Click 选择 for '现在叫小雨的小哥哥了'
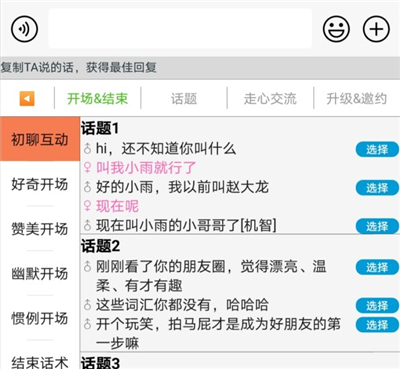 pos(377,226)
